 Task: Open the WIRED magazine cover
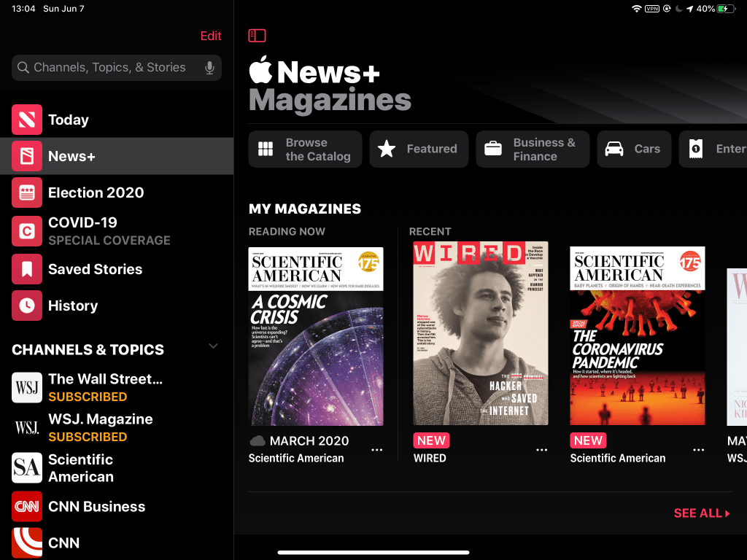coord(480,333)
